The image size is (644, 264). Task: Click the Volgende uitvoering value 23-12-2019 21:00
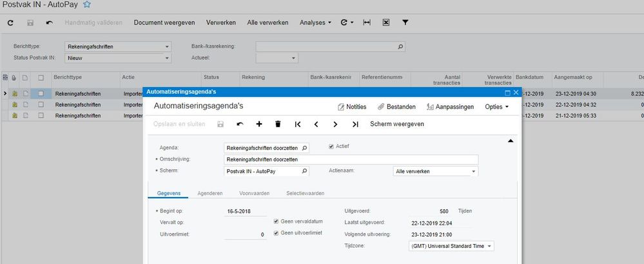click(x=432, y=235)
